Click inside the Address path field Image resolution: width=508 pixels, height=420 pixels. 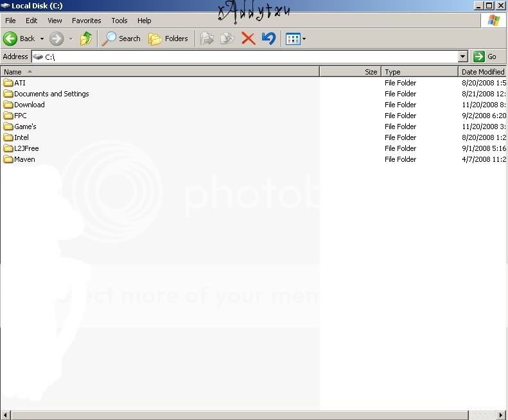click(250, 57)
